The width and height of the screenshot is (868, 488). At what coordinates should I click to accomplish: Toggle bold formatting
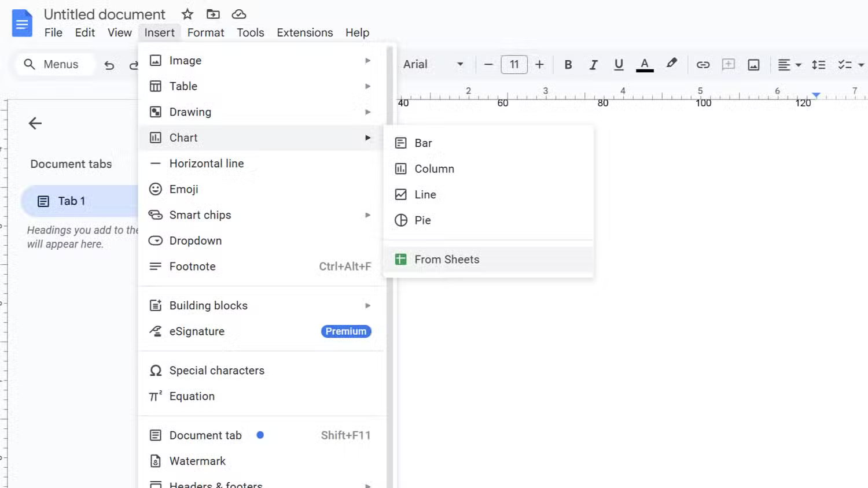point(568,64)
